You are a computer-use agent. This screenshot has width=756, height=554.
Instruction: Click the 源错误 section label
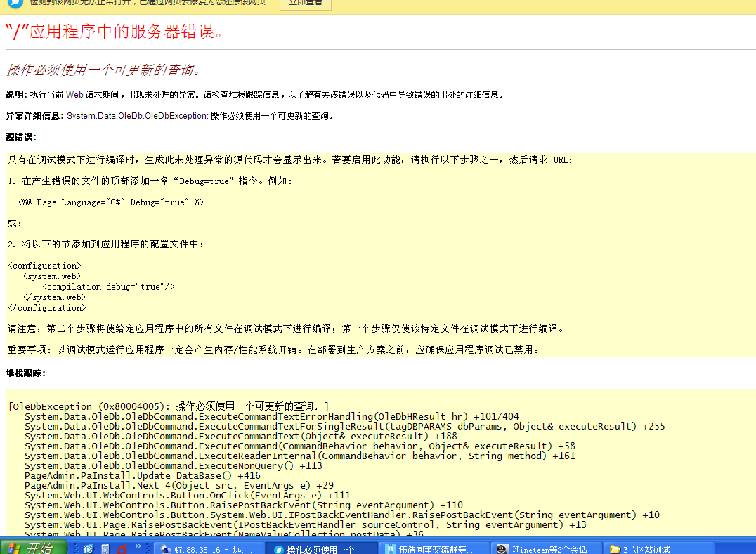(21, 136)
